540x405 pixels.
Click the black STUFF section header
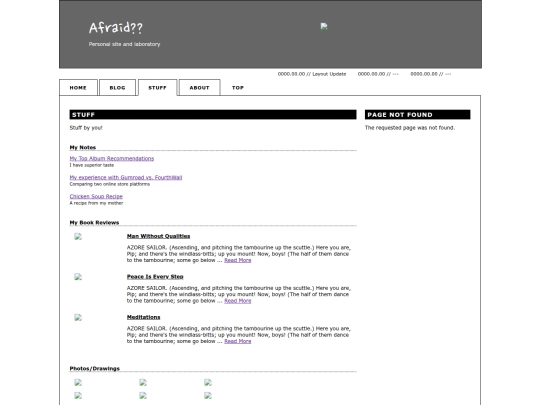[x=213, y=115]
